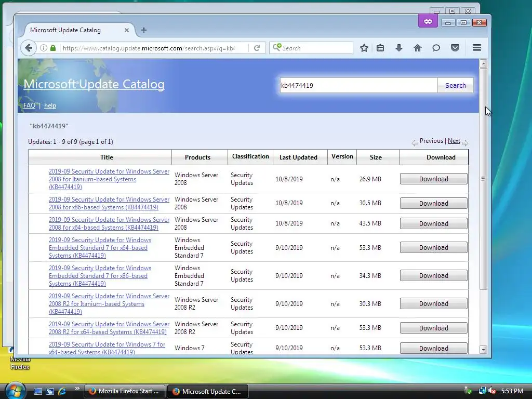Click the taskbar clock showing 5:53 PM

click(512, 391)
